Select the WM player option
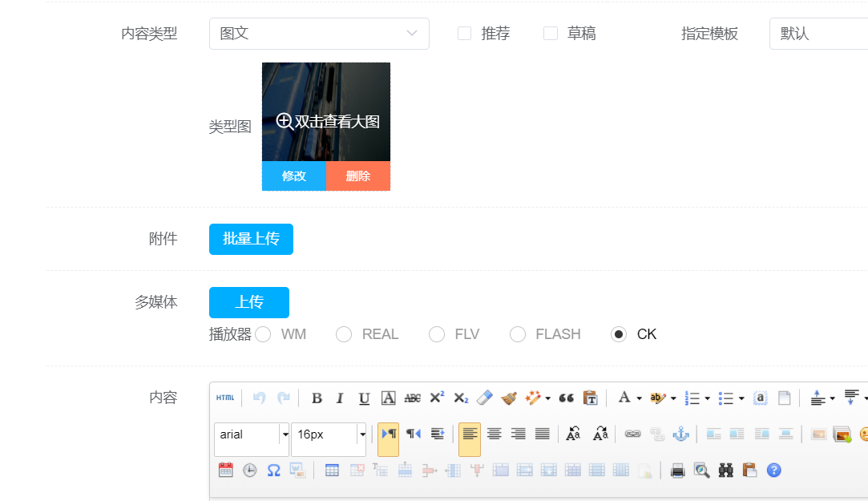This screenshot has width=868, height=501. tap(263, 334)
